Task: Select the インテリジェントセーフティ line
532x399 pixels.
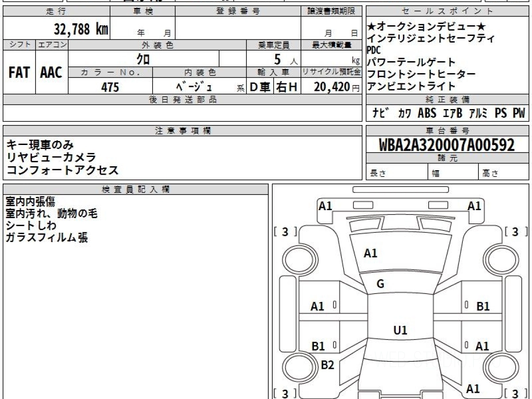Action: [x=431, y=39]
